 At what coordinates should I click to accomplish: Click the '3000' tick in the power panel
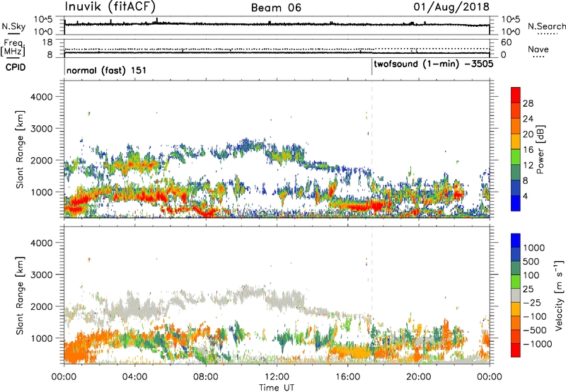tap(42, 129)
